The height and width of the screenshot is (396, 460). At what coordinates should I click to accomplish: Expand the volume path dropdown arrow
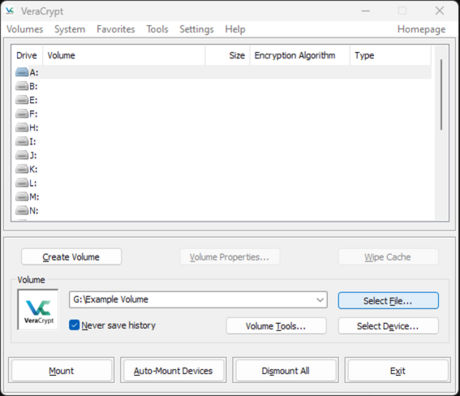(x=320, y=300)
